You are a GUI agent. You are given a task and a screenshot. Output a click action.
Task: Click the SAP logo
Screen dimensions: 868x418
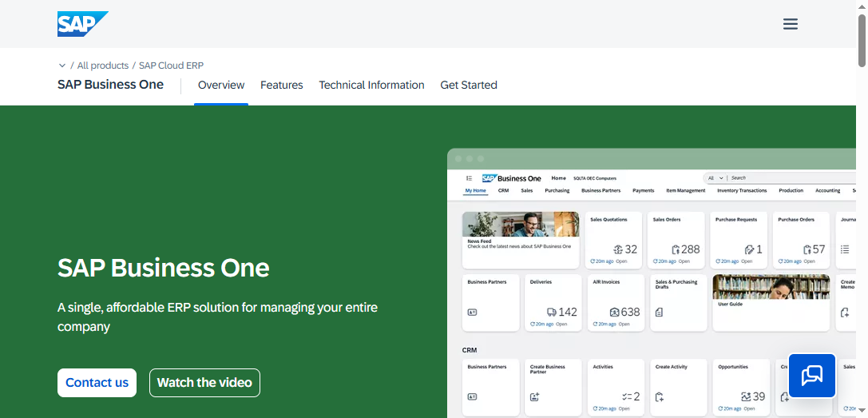coord(82,24)
